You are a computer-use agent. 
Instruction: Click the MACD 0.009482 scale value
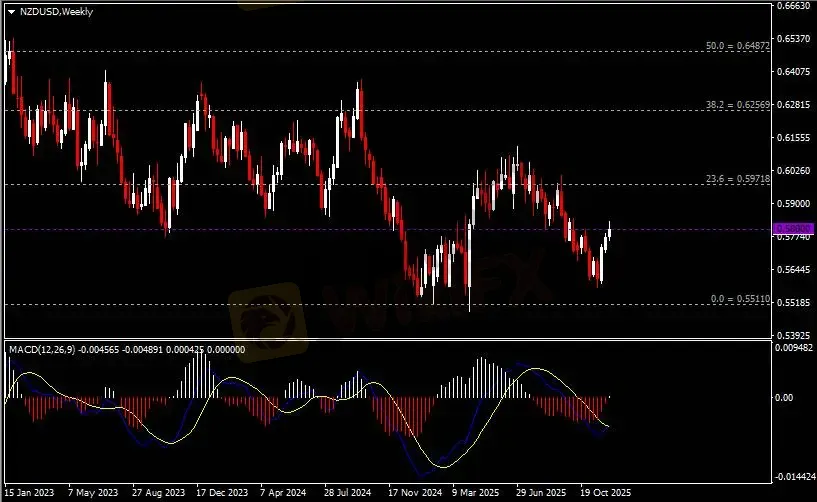pos(795,348)
